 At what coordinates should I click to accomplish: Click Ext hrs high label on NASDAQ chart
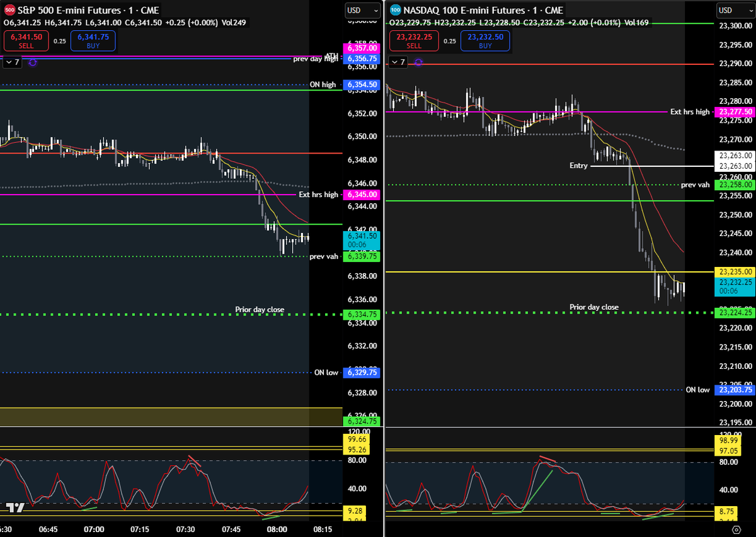(x=690, y=111)
